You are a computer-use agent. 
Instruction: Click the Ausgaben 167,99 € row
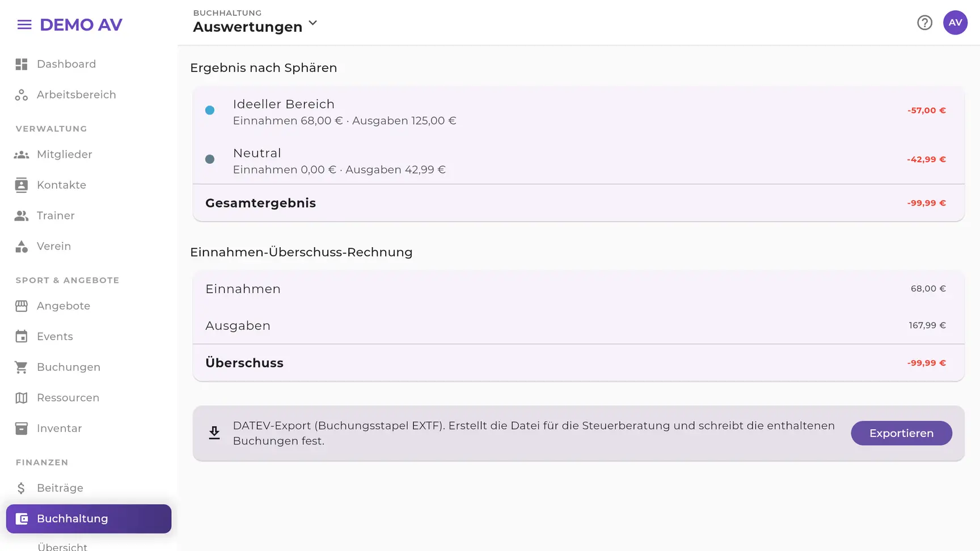click(578, 325)
